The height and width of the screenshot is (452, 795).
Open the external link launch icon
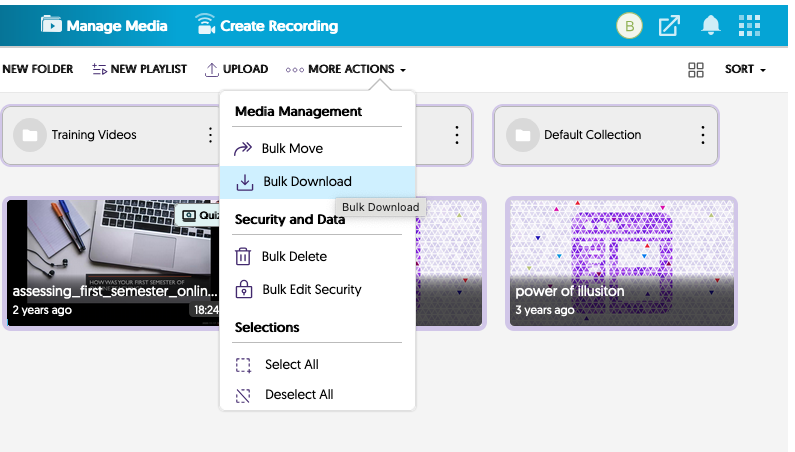669,26
